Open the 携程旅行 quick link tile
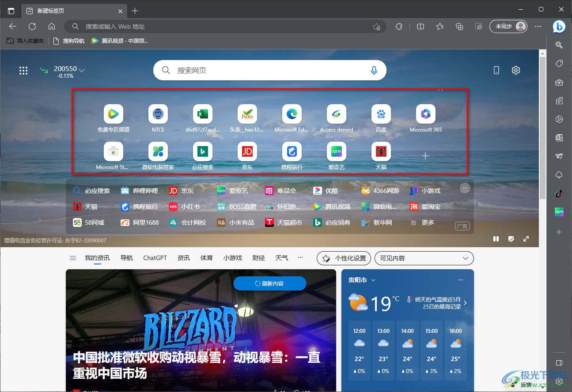Screen dimensions: 572x392 (x=292, y=156)
